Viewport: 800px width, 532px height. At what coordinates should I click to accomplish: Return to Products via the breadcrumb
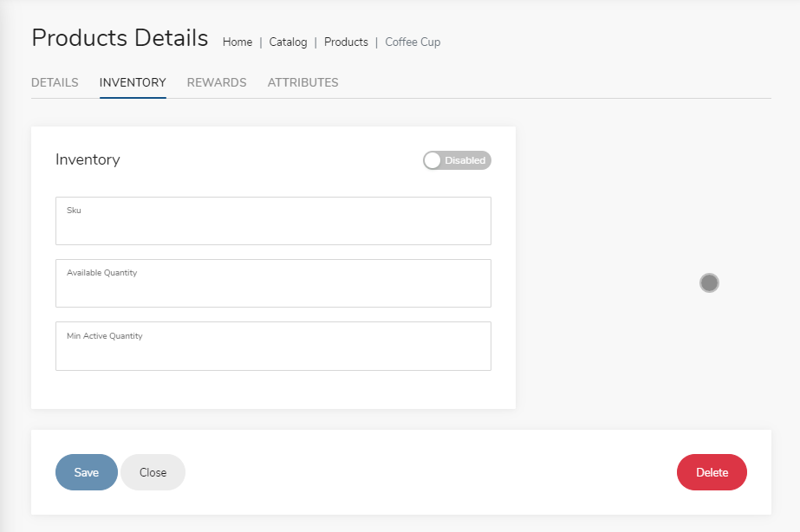[346, 42]
